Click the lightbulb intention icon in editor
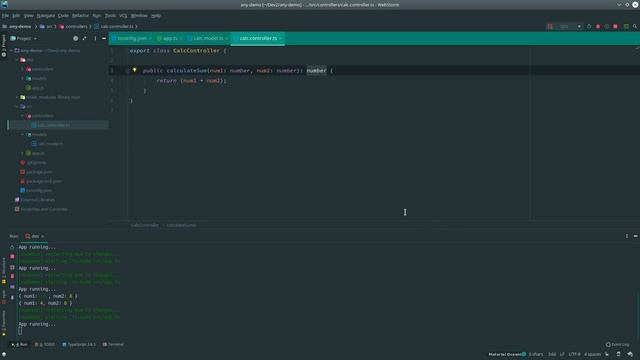Image resolution: width=640 pixels, height=360 pixels. [134, 70]
